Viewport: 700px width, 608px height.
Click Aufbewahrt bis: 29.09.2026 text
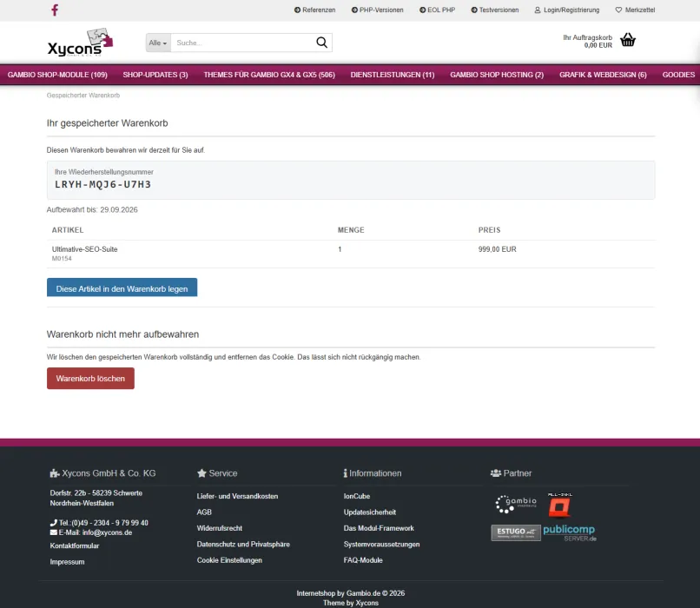click(92, 209)
